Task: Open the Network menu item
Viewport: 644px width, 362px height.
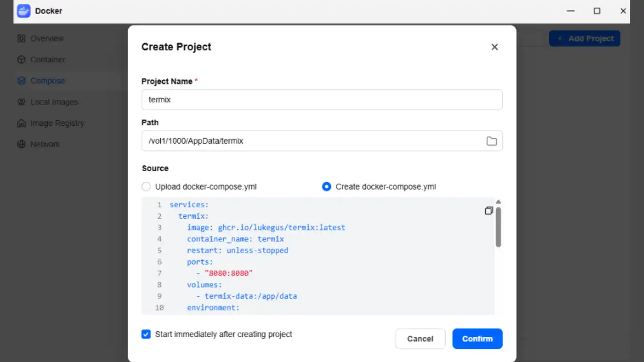Action: [45, 145]
